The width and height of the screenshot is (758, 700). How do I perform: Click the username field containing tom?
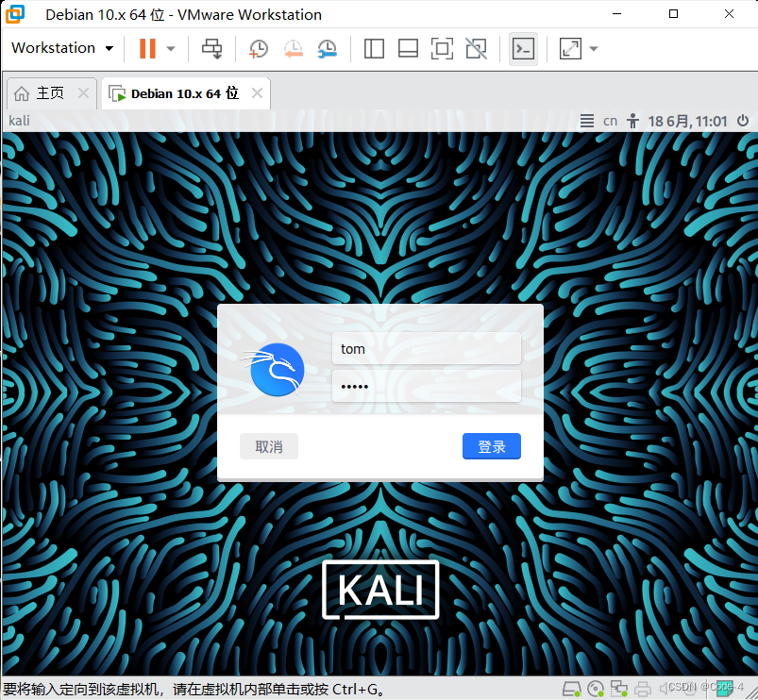(x=427, y=348)
